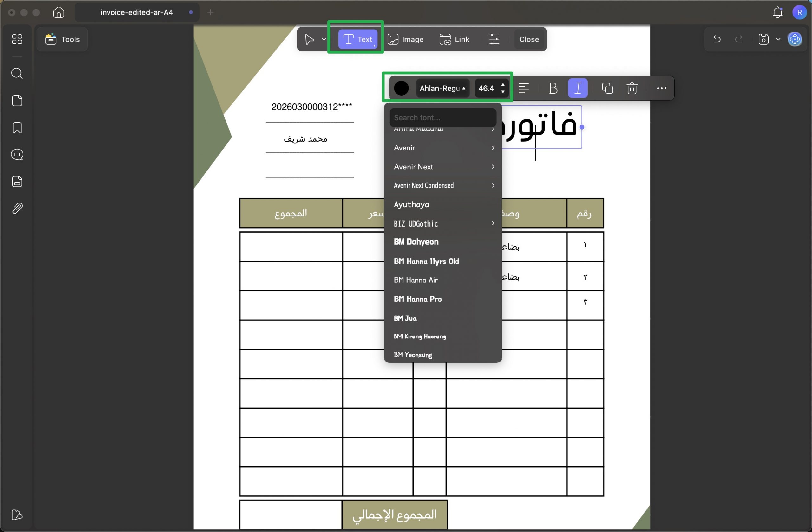Close the edit toolbar
This screenshot has height=532, width=812.
pos(529,39)
